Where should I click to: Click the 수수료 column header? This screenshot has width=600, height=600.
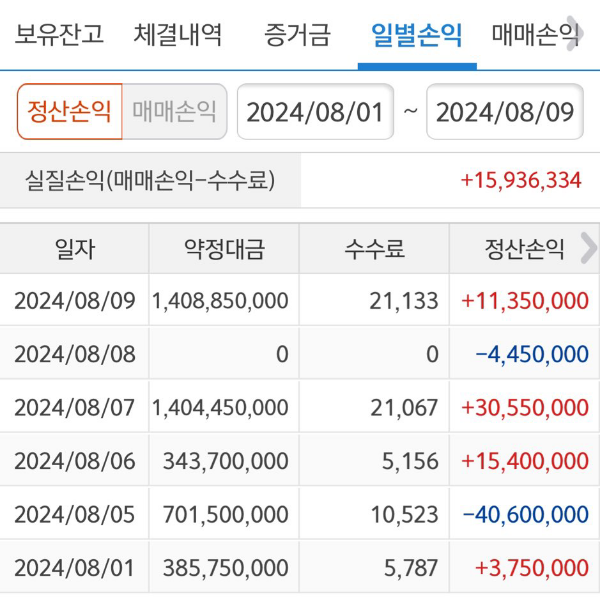tap(374, 249)
